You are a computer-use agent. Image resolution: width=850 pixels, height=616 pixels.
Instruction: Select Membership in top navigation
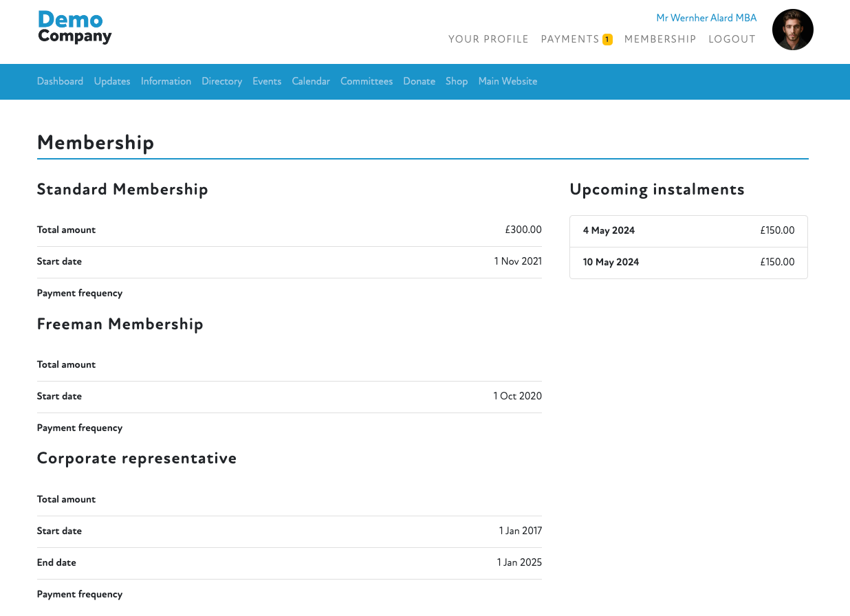click(x=660, y=39)
